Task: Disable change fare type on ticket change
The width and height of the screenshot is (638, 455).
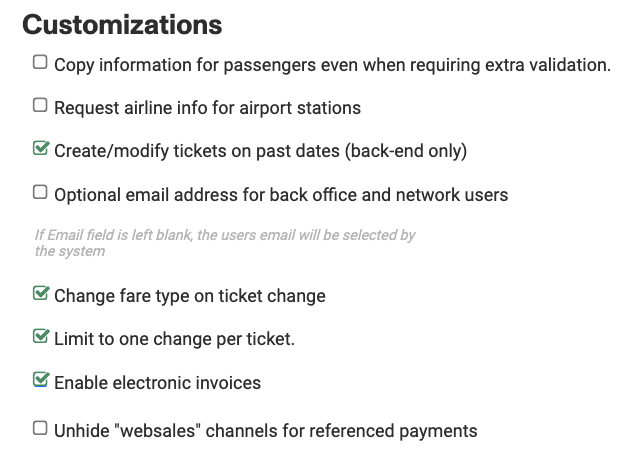Action: [40, 293]
